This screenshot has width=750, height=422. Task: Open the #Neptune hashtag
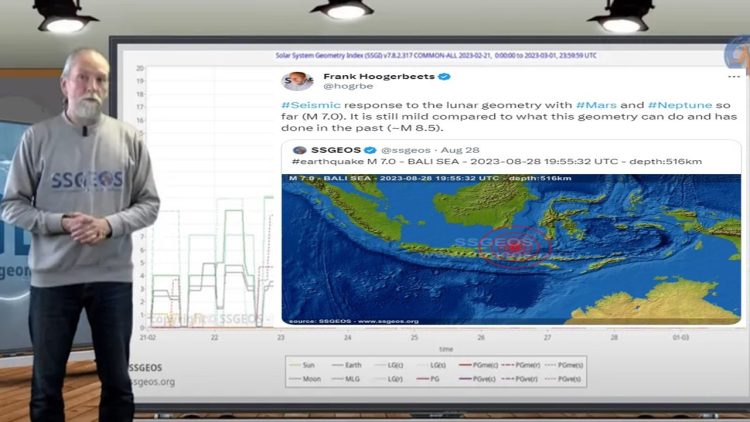tap(680, 105)
